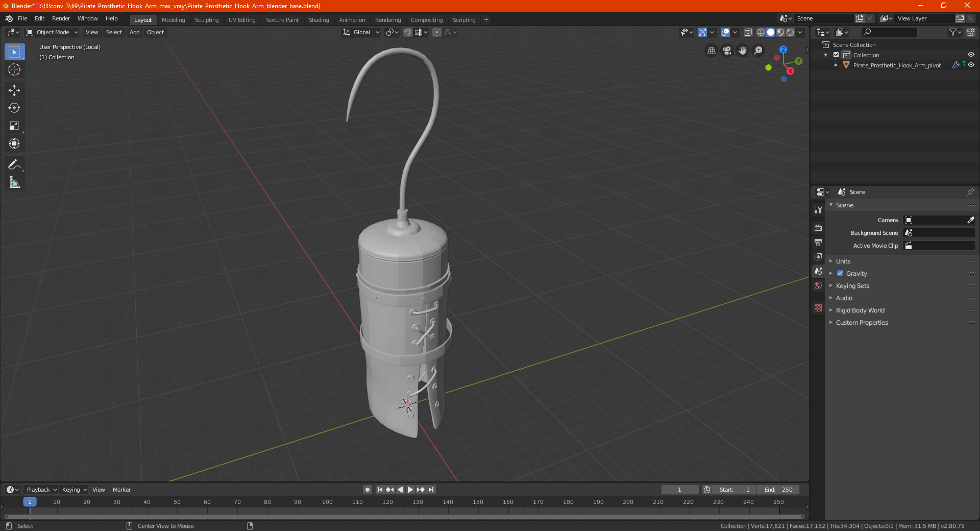Open the pivot point dropdown

coord(392,32)
